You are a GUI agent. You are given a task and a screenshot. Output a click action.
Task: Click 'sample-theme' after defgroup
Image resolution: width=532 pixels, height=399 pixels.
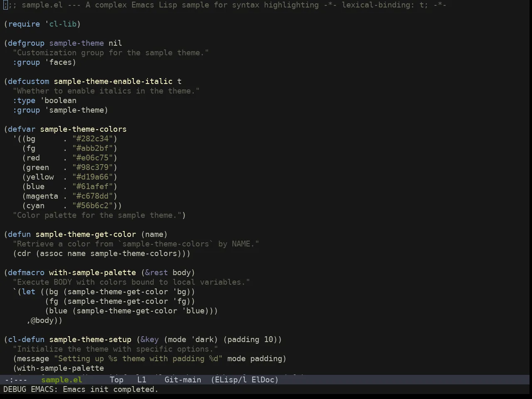click(x=76, y=43)
